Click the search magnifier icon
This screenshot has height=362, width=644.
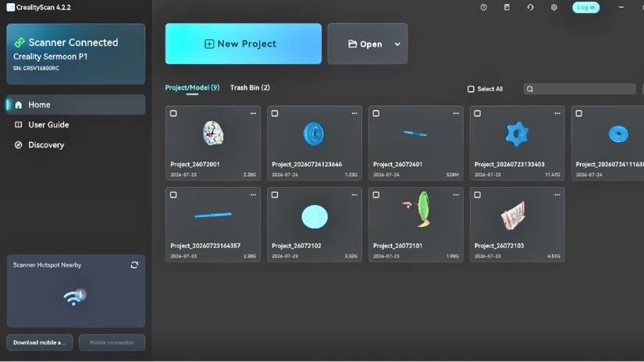[530, 89]
